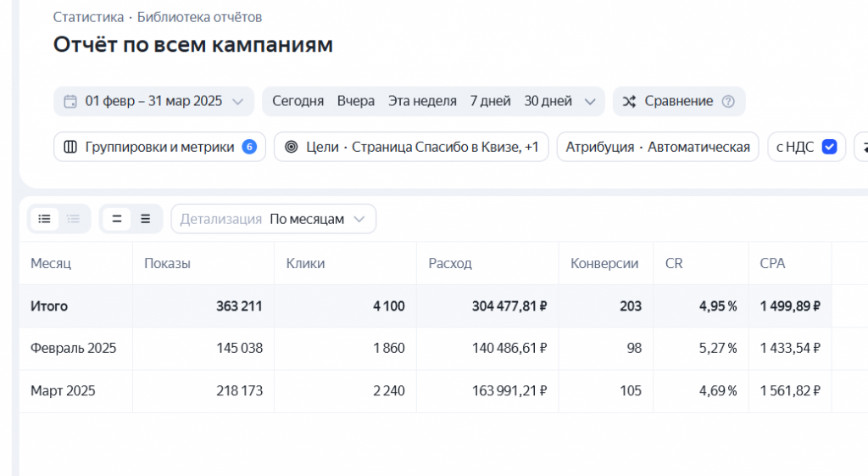Click February CPA 1 433,54 ₽

(x=790, y=348)
